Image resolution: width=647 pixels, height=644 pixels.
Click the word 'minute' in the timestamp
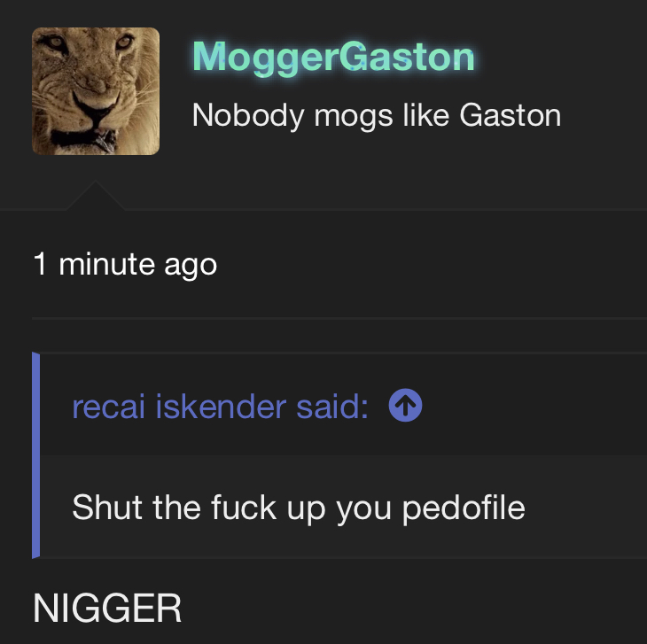[107, 264]
